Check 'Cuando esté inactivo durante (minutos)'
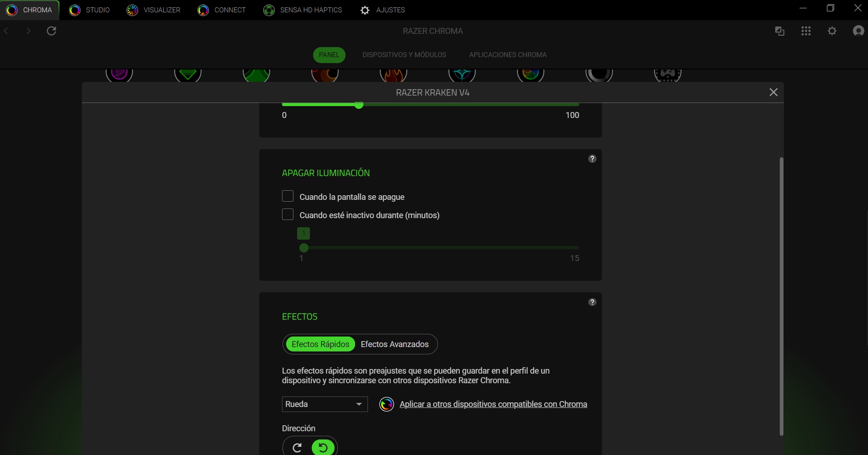The image size is (868, 455). 288,214
